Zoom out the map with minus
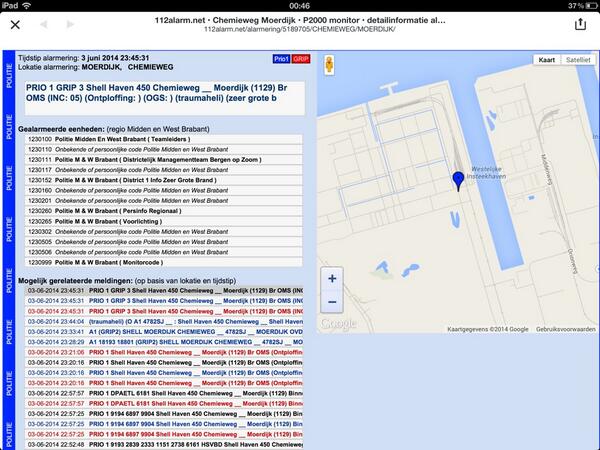The image size is (600, 450). [332, 302]
